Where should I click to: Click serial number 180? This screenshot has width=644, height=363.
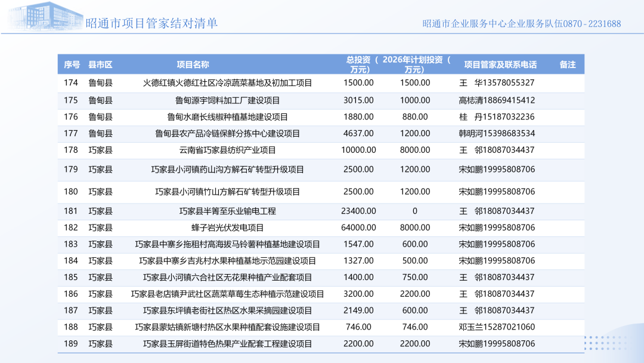pos(70,192)
